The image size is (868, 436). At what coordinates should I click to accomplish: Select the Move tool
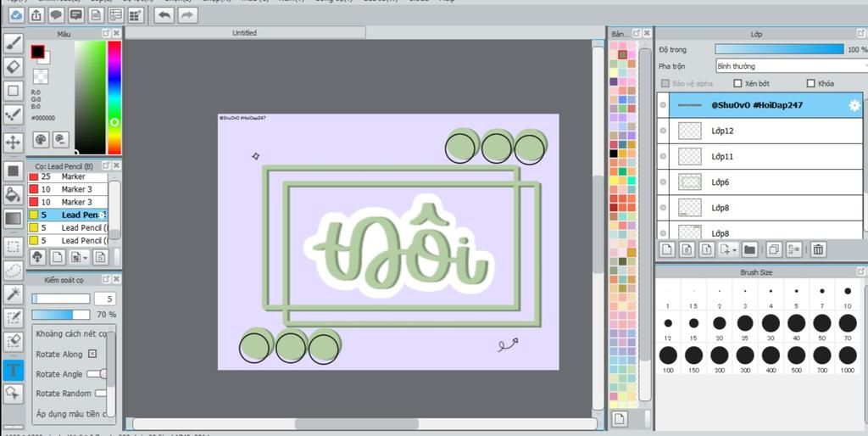pyautogui.click(x=14, y=142)
